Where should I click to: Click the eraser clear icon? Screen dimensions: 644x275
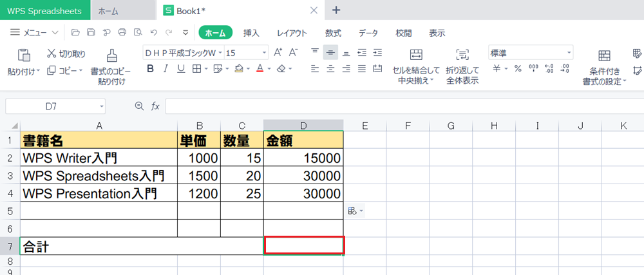(x=281, y=68)
